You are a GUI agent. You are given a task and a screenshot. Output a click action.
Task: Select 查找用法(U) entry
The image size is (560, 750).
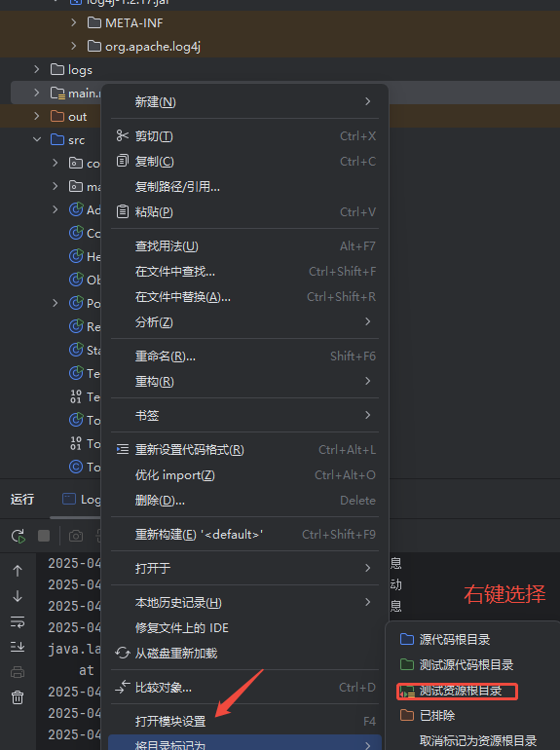pyautogui.click(x=244, y=246)
